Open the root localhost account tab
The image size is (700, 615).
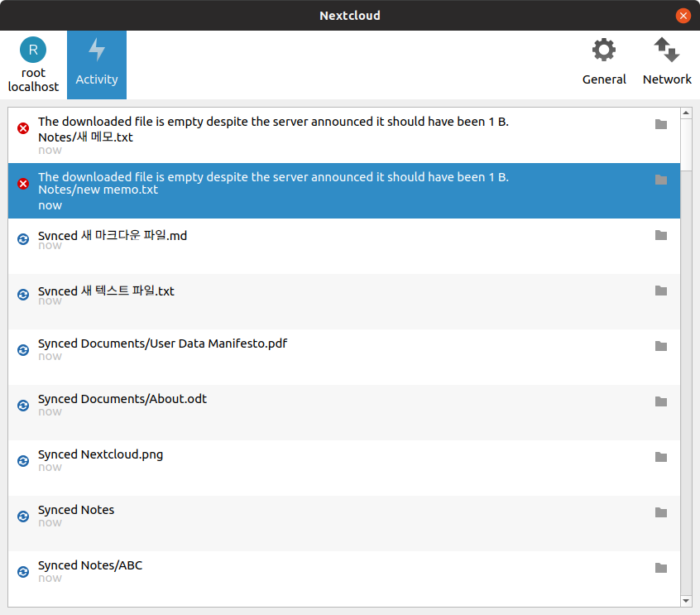(33, 65)
